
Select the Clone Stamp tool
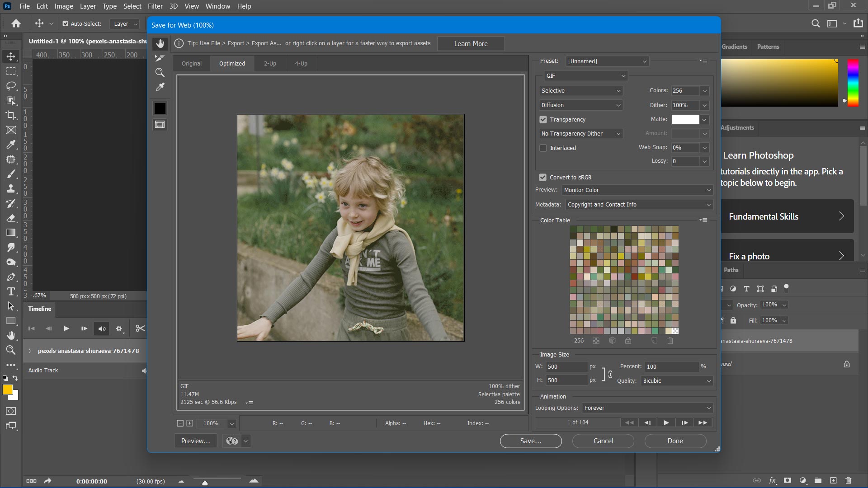[x=11, y=189]
